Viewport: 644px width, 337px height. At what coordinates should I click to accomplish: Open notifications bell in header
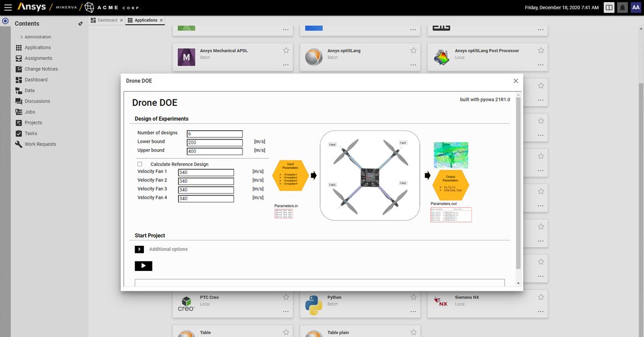623,8
